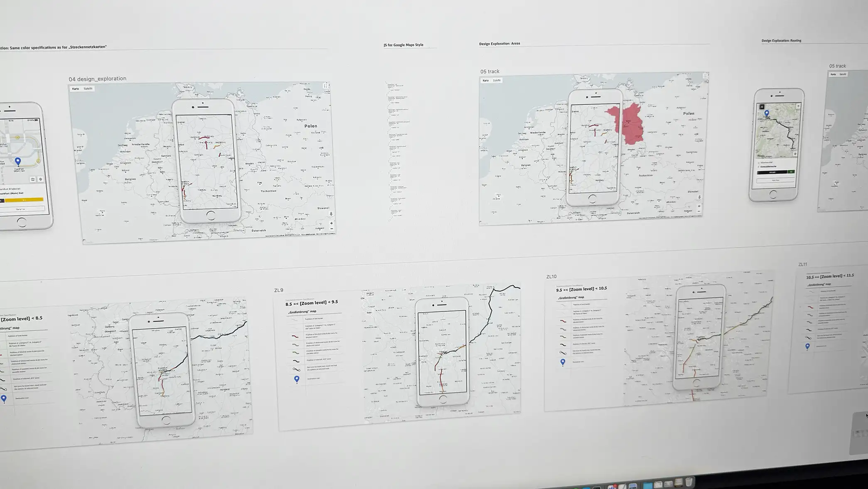Image resolution: width=868 pixels, height=489 pixels.
Task: Click blue destination pin on routing phone map
Action: tap(767, 113)
